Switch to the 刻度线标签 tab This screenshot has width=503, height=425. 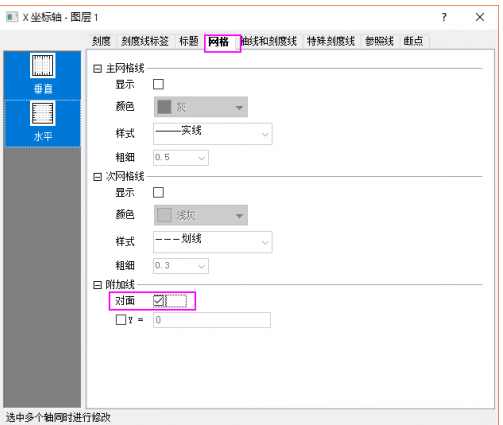tap(145, 41)
